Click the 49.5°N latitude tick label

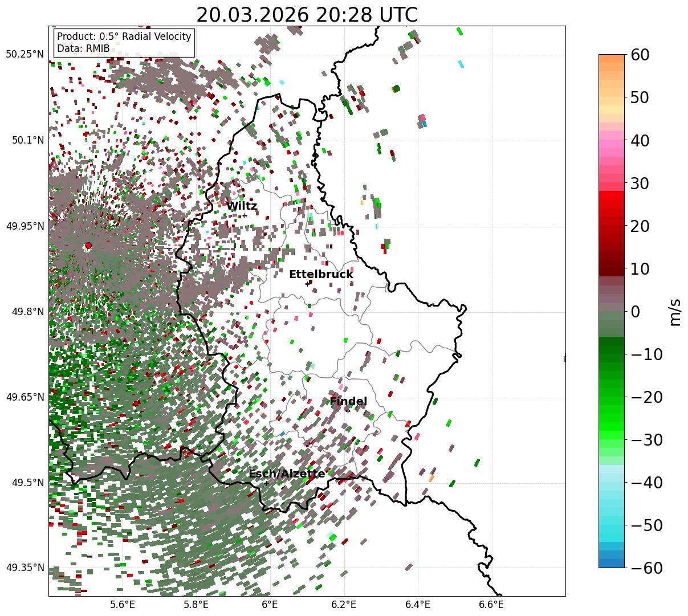click(x=27, y=483)
